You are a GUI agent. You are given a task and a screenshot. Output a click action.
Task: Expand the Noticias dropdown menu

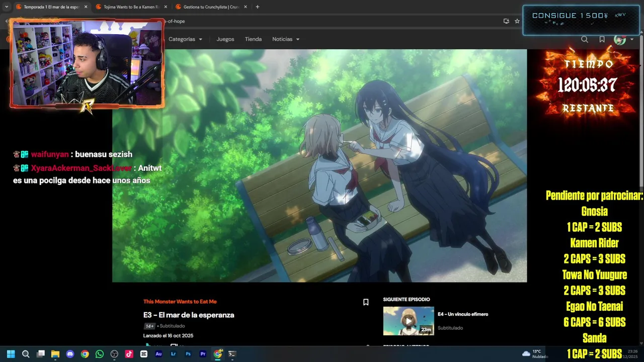[286, 39]
